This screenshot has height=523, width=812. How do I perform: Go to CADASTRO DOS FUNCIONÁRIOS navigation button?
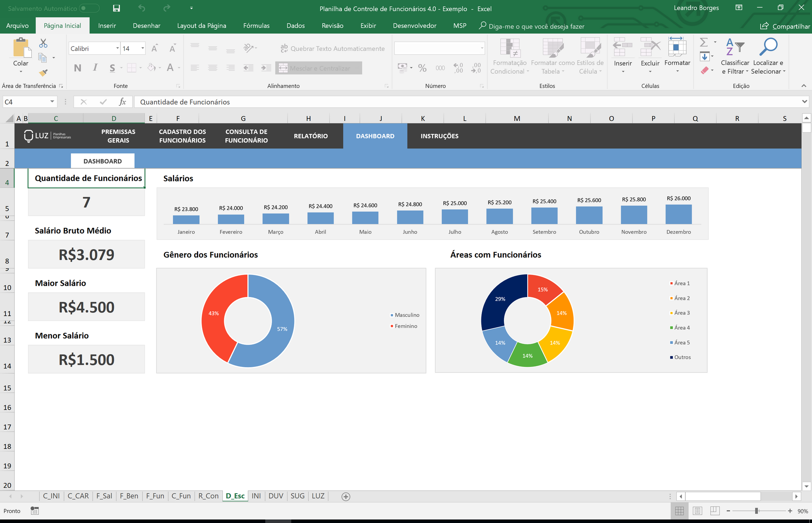coord(182,136)
